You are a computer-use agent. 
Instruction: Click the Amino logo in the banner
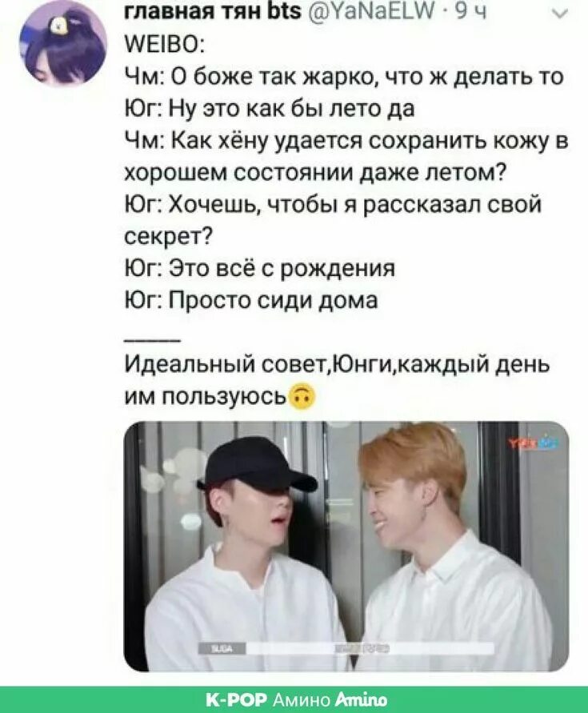point(360,699)
